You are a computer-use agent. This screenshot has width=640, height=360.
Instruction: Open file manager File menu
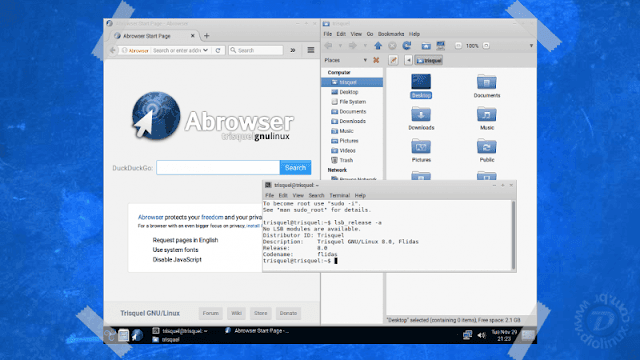tap(328, 34)
